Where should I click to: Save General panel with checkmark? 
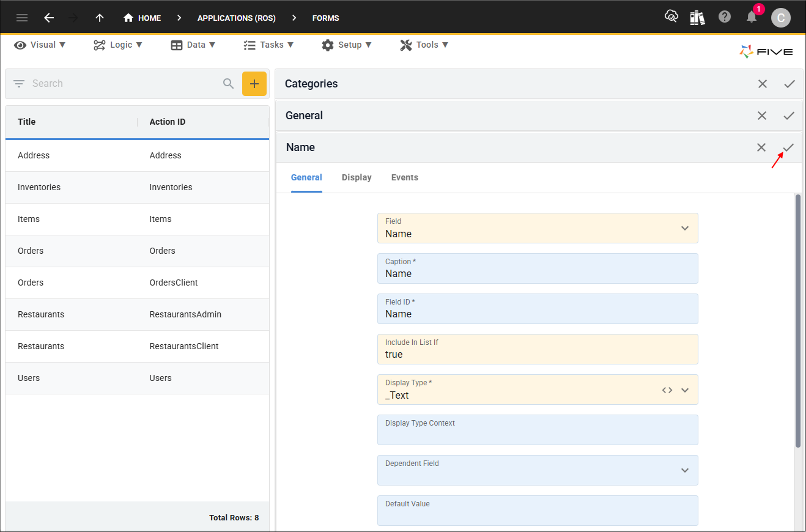(x=789, y=116)
